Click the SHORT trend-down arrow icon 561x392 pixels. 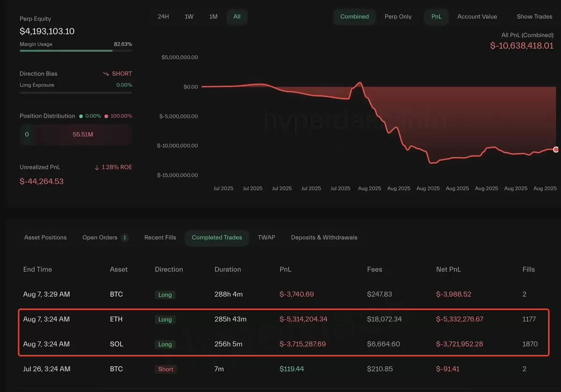coord(106,74)
